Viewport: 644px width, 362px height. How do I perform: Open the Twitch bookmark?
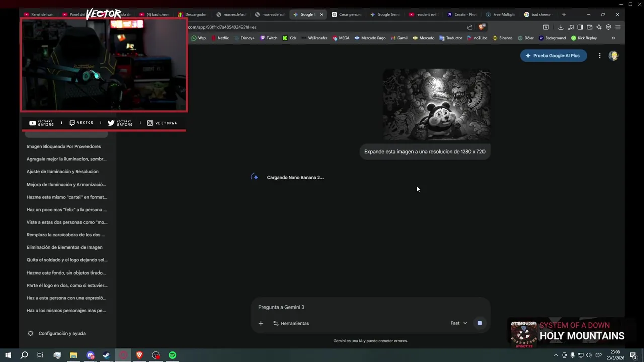point(269,38)
